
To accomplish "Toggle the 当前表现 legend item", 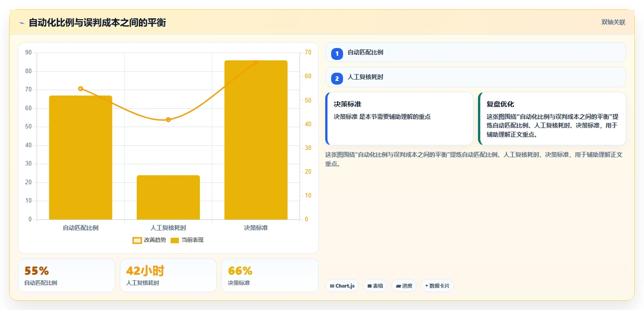I will click(187, 240).
